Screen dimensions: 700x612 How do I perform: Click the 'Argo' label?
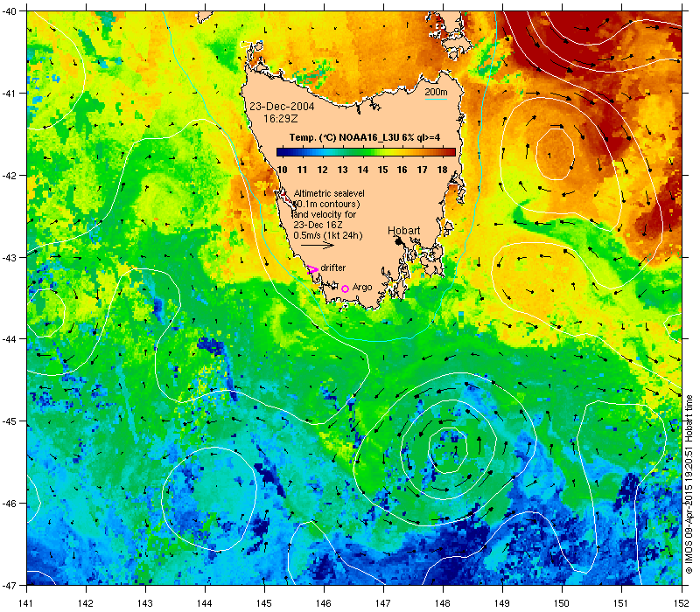[362, 288]
